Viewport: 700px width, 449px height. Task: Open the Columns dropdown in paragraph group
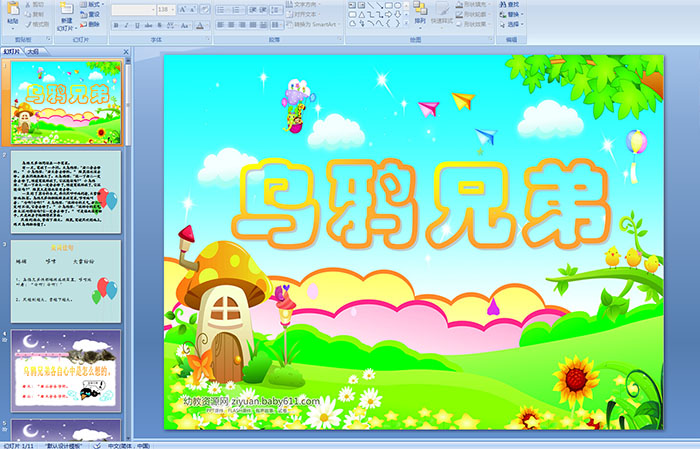click(276, 25)
